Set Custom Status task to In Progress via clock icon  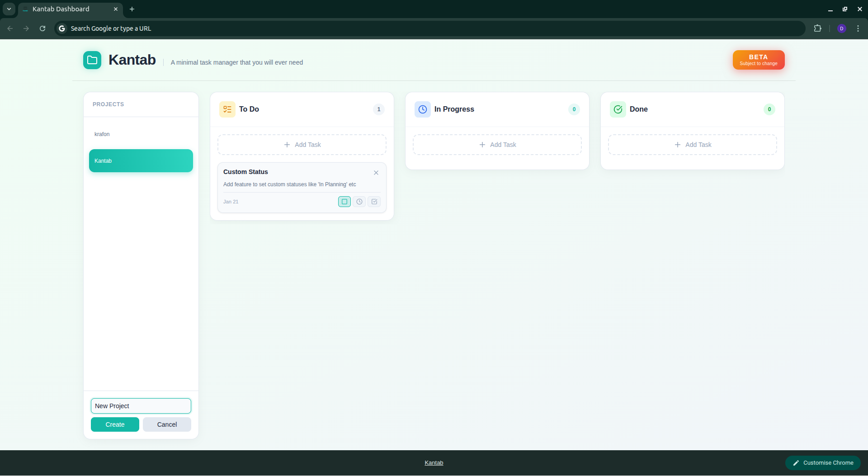359,202
